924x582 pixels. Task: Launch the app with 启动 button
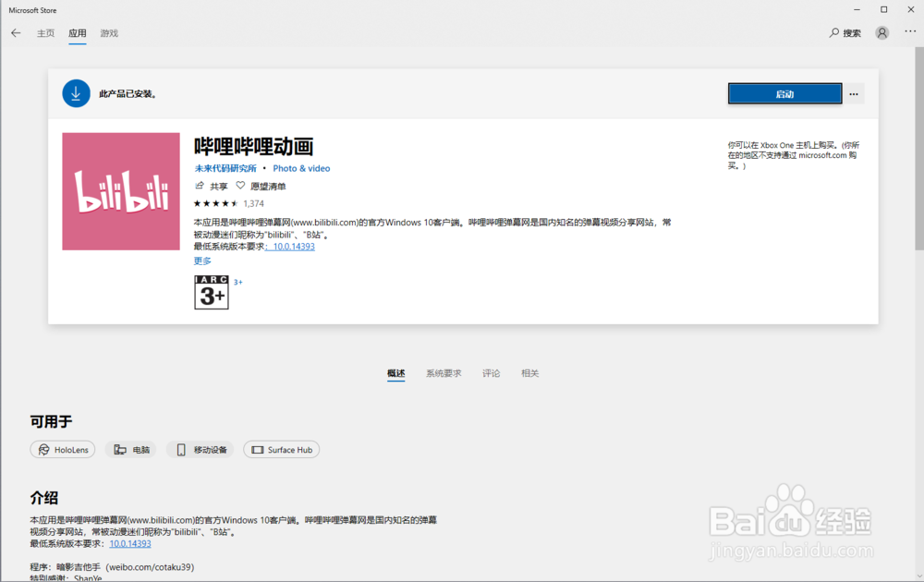(x=784, y=93)
